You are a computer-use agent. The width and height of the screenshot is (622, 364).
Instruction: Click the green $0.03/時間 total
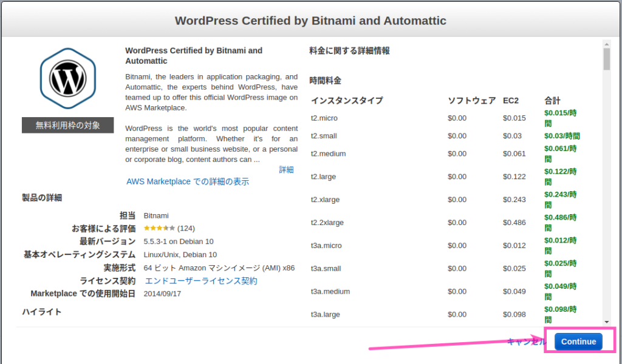(562, 136)
